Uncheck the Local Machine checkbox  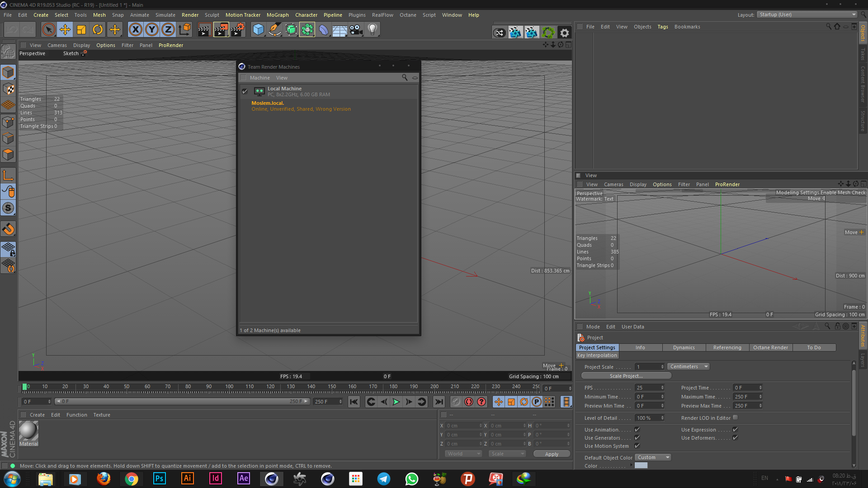coord(245,91)
